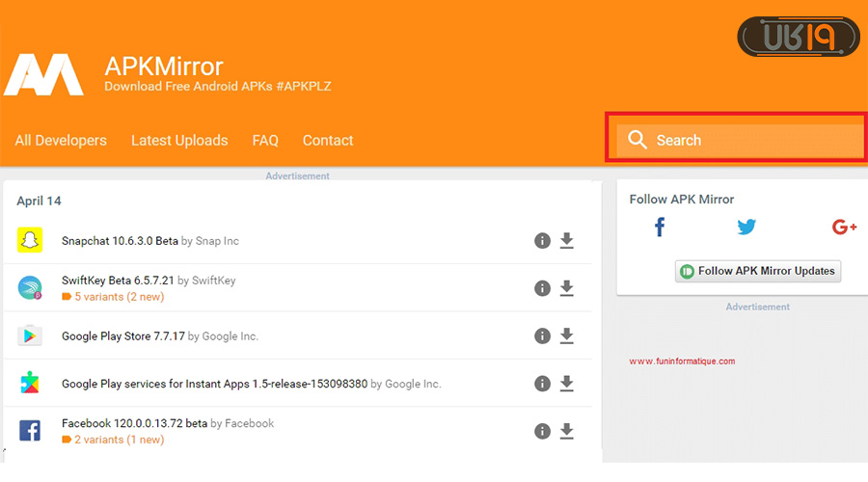Open the FAQ page
Viewport: 868px width, 482px height.
[265, 141]
